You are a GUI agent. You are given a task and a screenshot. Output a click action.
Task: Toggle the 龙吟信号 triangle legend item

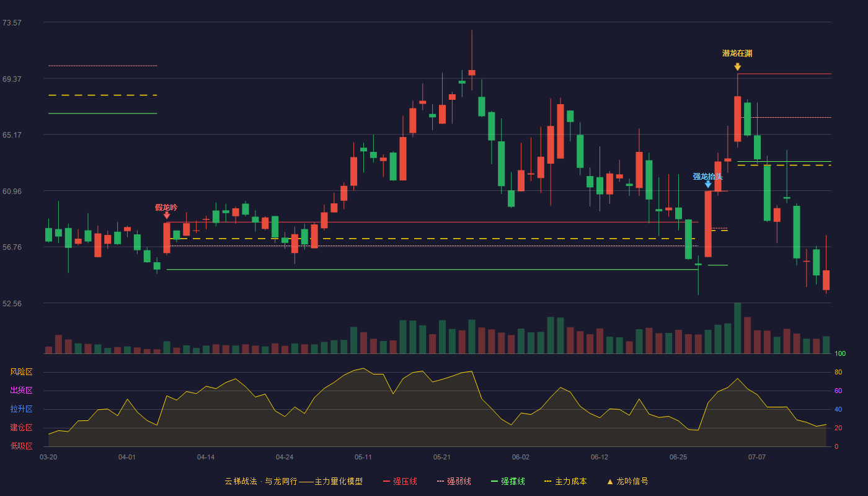coord(627,481)
